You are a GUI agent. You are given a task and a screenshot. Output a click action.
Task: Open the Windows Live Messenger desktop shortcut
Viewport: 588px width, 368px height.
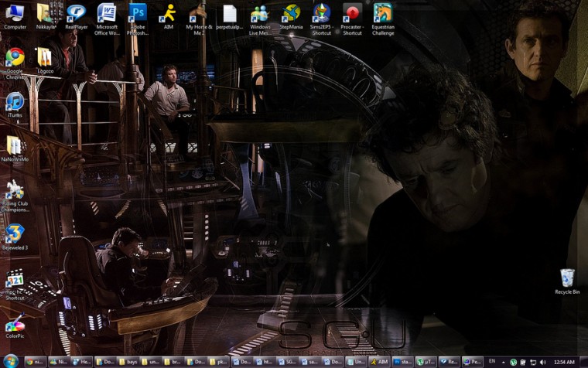tap(260, 19)
